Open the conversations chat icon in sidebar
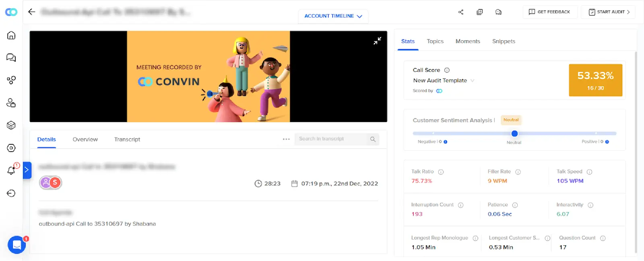The height and width of the screenshot is (261, 644). tap(11, 58)
